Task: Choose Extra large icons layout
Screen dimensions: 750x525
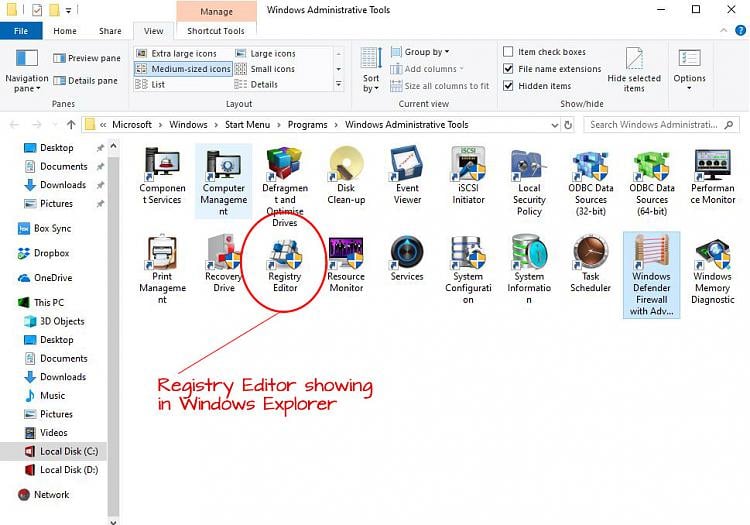Action: click(x=176, y=54)
